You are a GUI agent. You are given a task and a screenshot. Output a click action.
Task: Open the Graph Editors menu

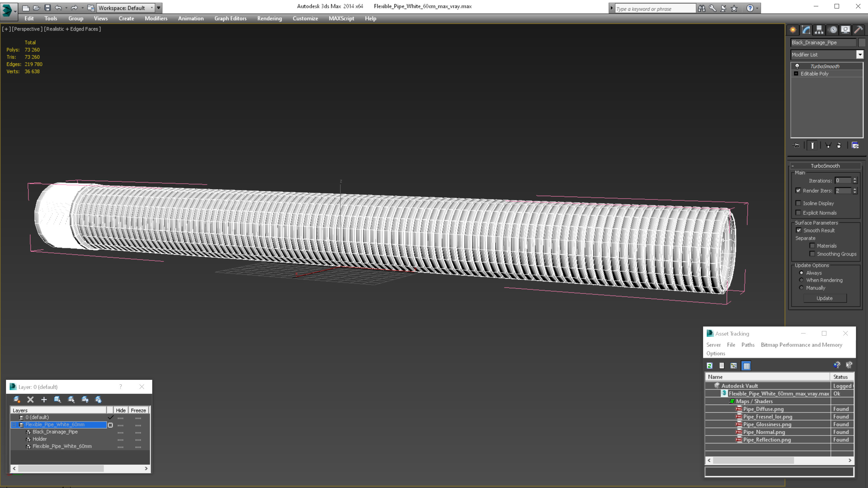click(x=230, y=18)
